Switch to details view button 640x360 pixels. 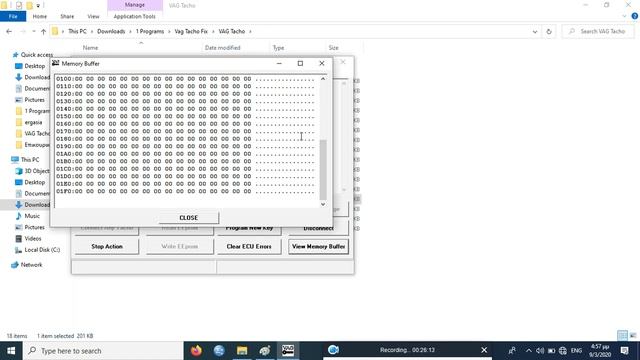622,336
